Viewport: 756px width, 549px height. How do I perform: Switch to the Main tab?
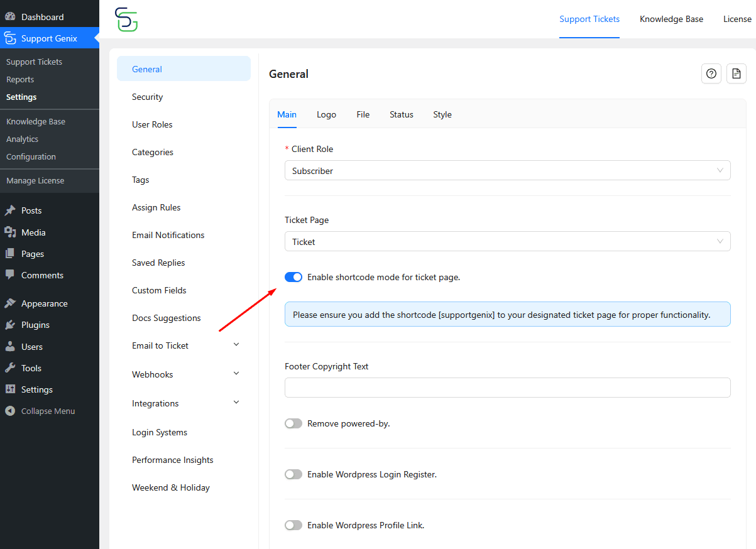point(287,114)
